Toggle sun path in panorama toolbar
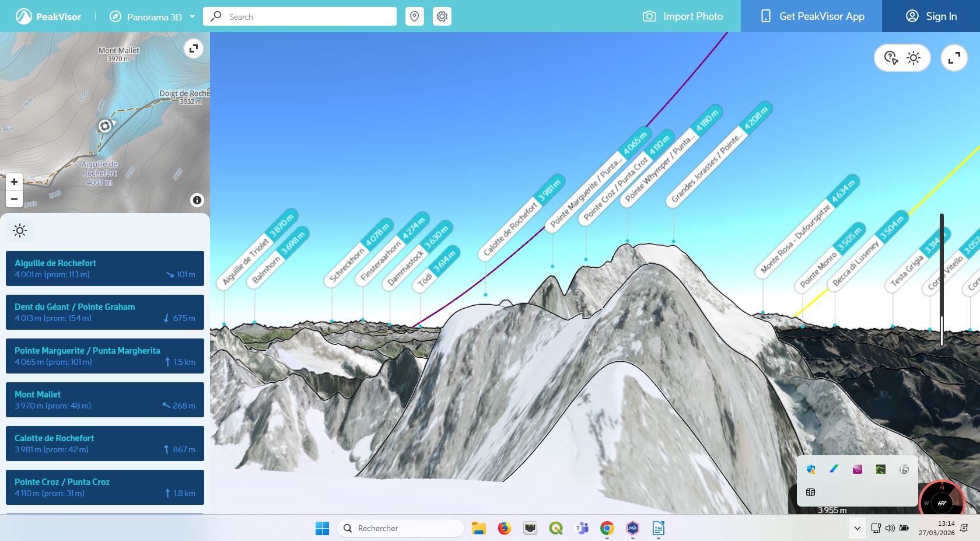The image size is (980, 541). (x=914, y=58)
